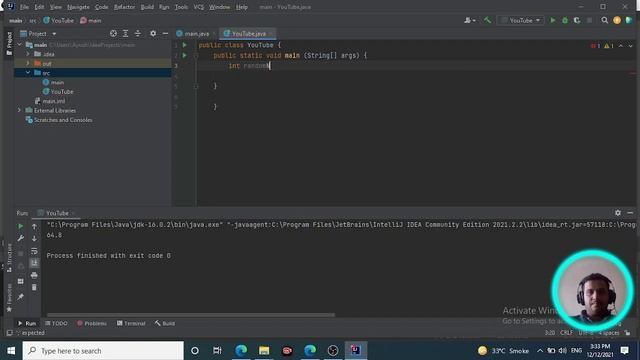The width and height of the screenshot is (640, 360).
Task: Open the Code With Me user icon menu
Action: (469, 20)
